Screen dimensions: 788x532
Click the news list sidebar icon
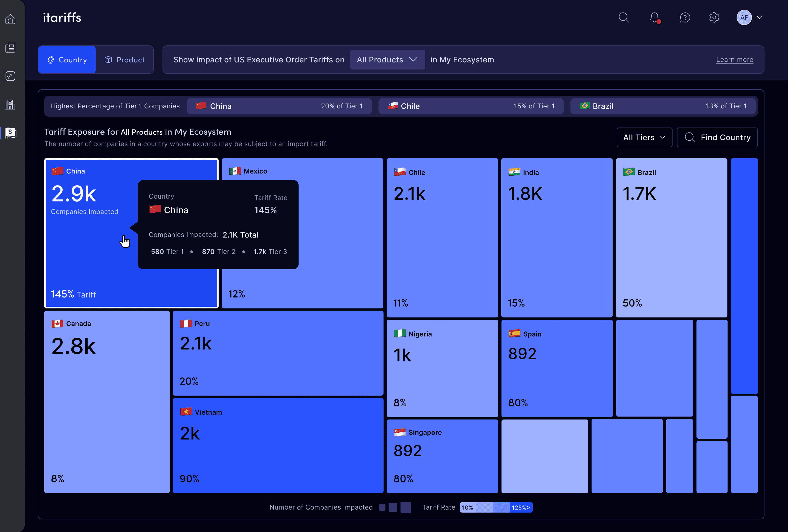[x=10, y=48]
